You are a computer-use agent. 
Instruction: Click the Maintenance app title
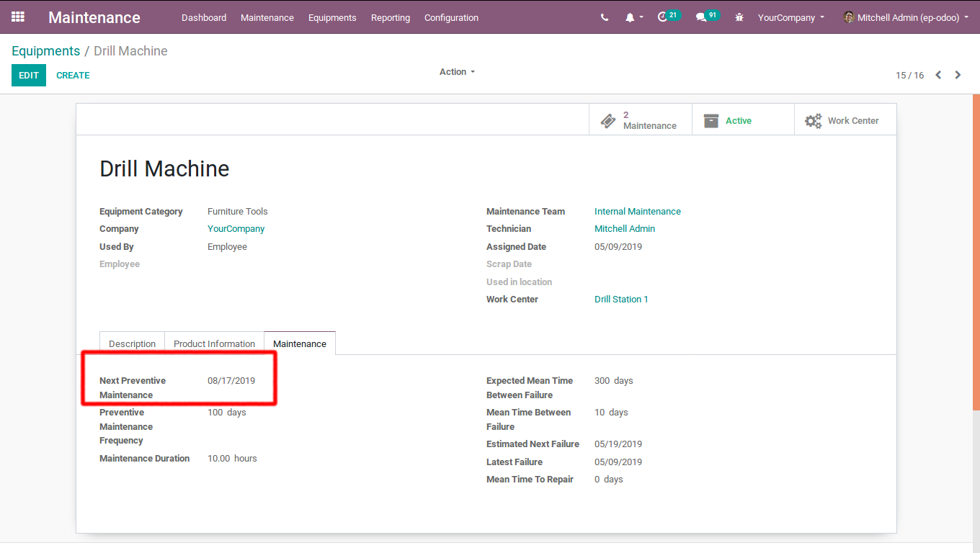(x=94, y=17)
